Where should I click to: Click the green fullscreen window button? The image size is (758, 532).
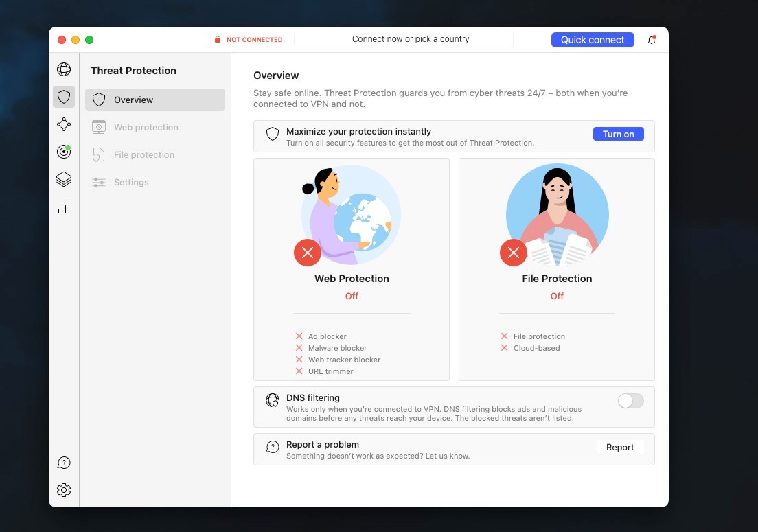[89, 40]
